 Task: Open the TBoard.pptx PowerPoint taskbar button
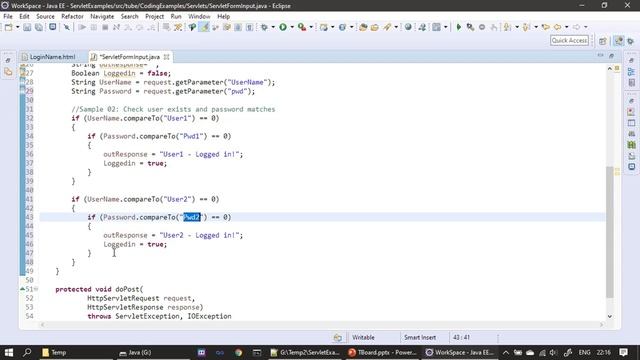tap(382, 352)
